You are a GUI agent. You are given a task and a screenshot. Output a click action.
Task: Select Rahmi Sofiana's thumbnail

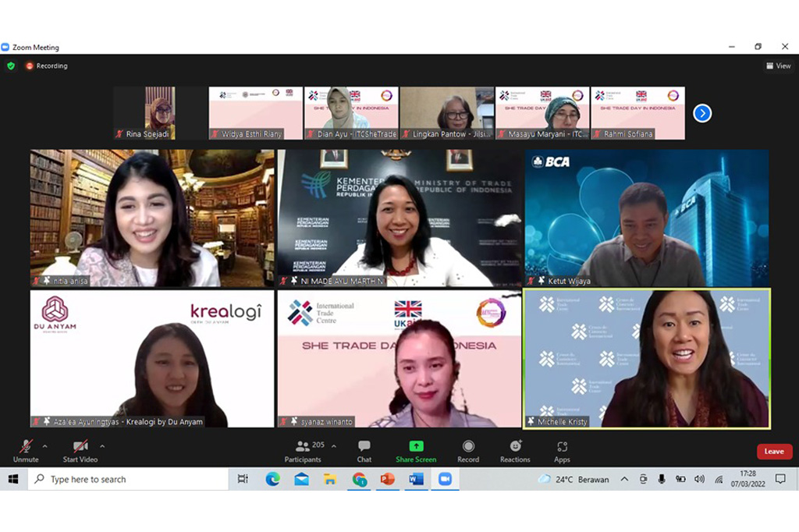[638, 113]
